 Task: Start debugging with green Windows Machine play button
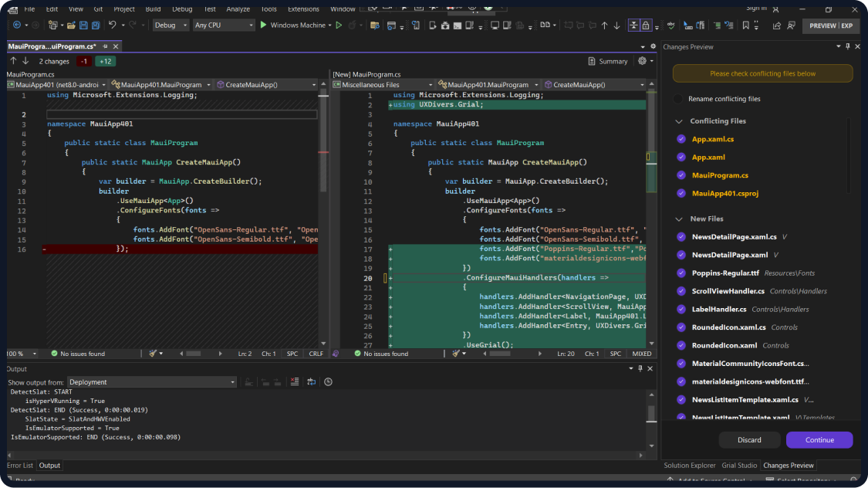click(264, 25)
